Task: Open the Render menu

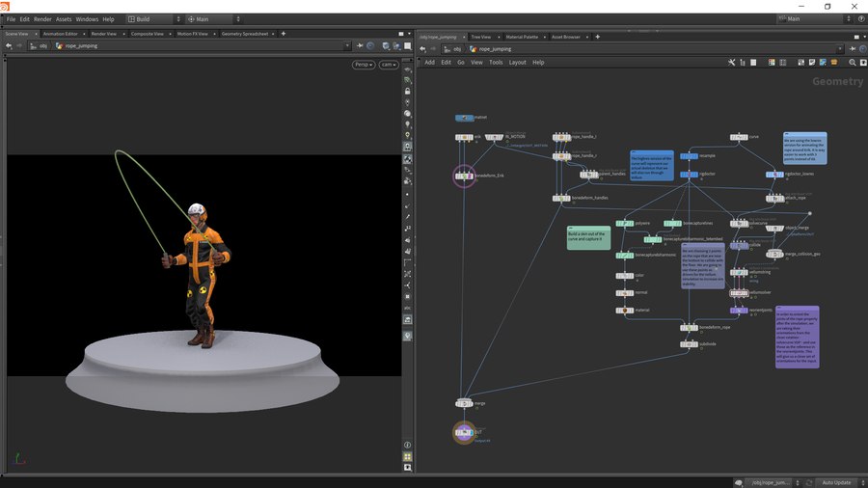Action: point(42,18)
